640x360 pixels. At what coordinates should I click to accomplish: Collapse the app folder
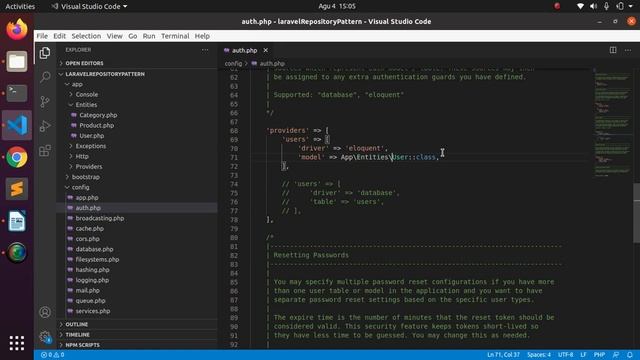77,84
